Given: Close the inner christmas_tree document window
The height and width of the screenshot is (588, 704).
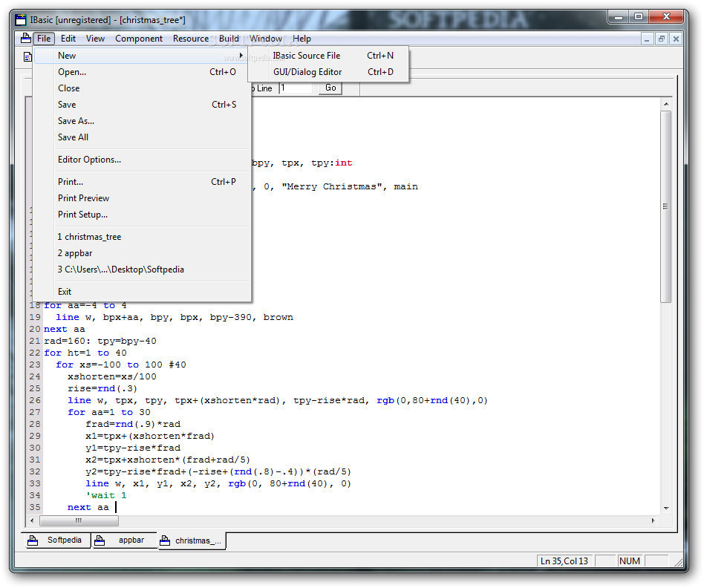Looking at the screenshot, I should pyautogui.click(x=676, y=39).
